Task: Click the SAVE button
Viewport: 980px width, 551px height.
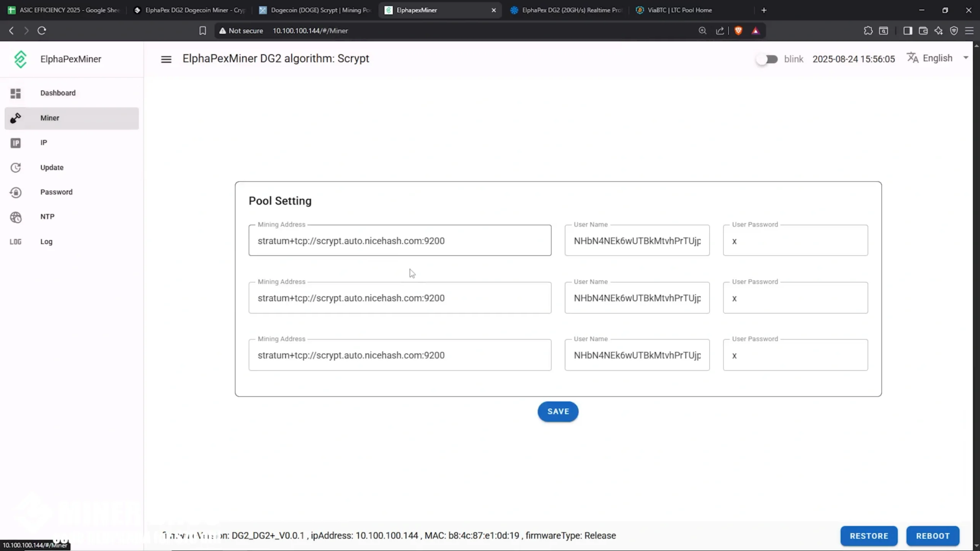Action: (558, 411)
